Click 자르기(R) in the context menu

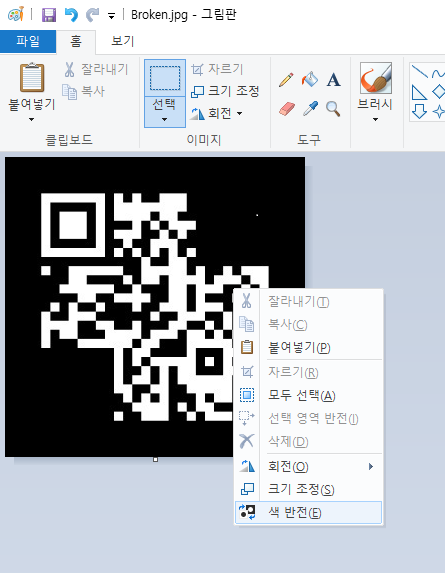[x=309, y=372]
